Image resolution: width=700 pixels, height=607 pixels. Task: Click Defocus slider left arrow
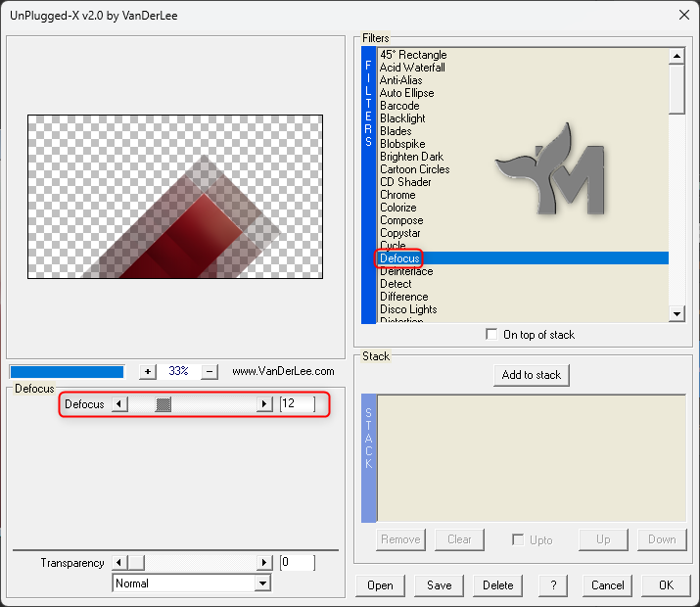(119, 404)
